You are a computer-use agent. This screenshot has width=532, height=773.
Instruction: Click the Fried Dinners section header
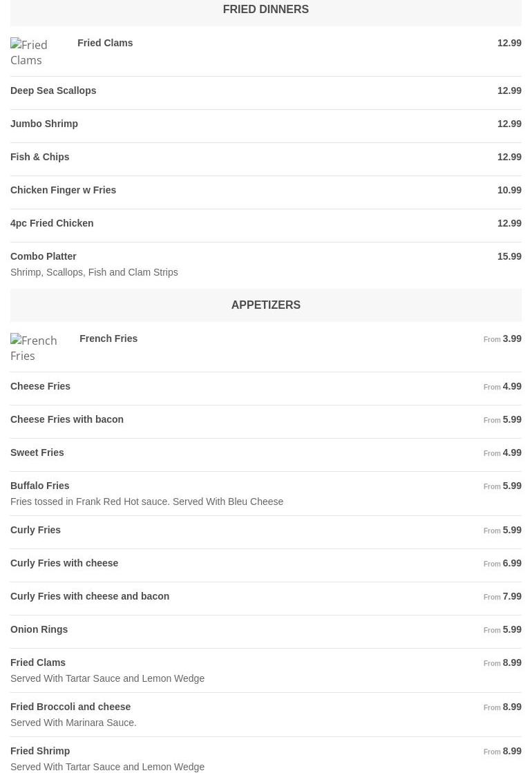(x=265, y=10)
